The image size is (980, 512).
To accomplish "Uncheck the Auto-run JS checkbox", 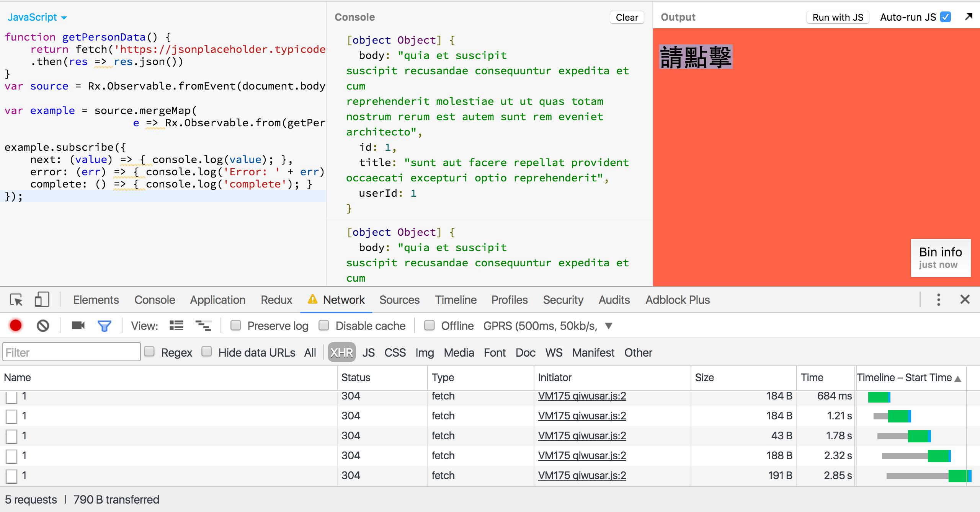I will (946, 17).
